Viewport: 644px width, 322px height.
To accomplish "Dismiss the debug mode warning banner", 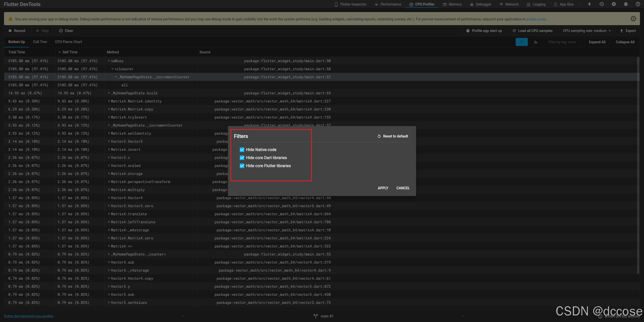I will [x=633, y=19].
